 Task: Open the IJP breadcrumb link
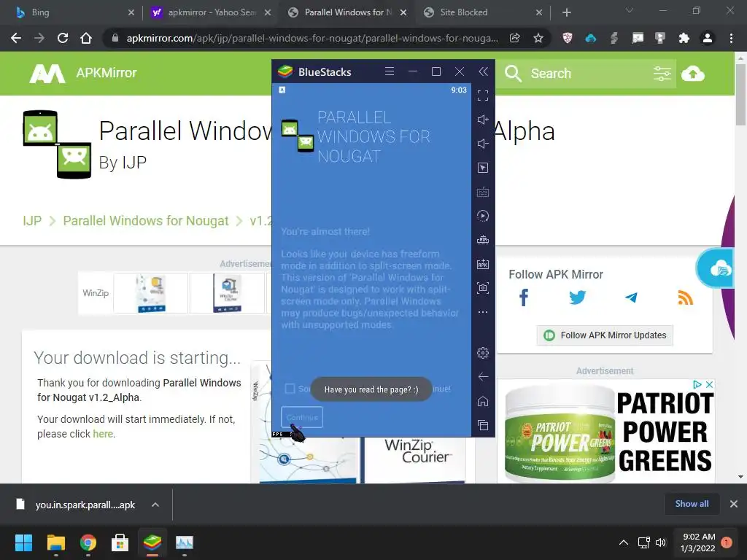32,220
